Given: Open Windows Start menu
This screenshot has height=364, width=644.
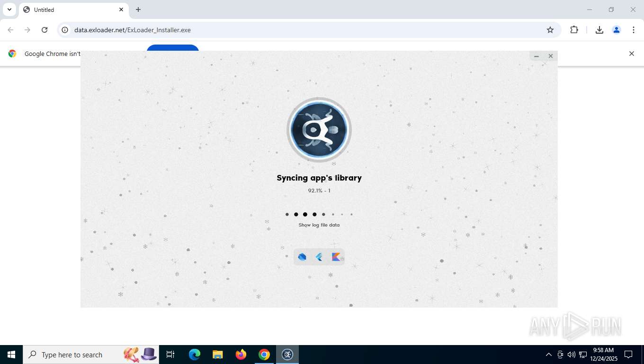Looking at the screenshot, I should click(11, 355).
